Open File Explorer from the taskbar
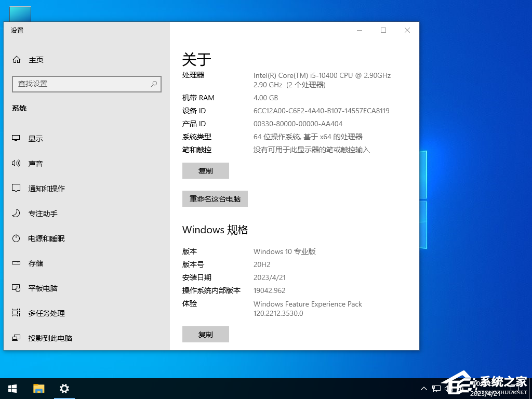Image resolution: width=532 pixels, height=399 pixels. coord(38,388)
